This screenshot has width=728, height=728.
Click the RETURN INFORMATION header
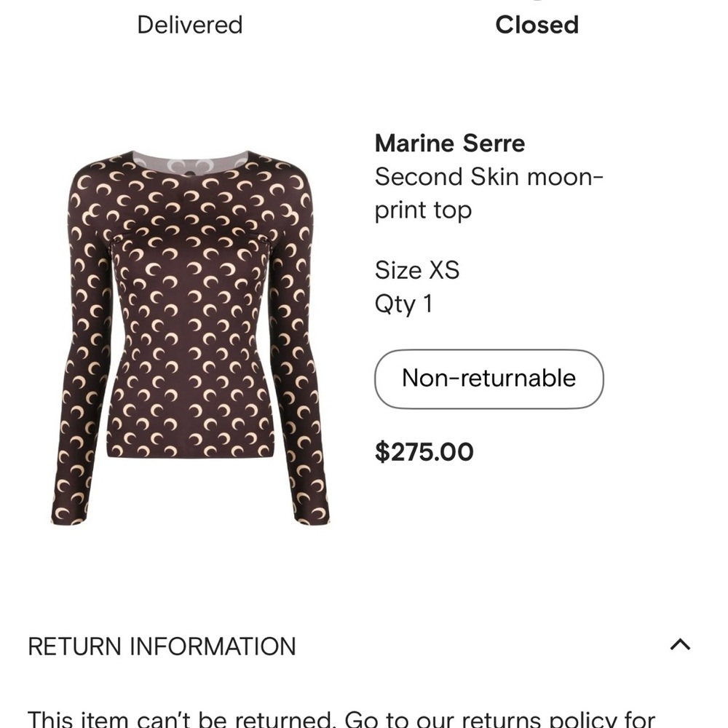[161, 646]
